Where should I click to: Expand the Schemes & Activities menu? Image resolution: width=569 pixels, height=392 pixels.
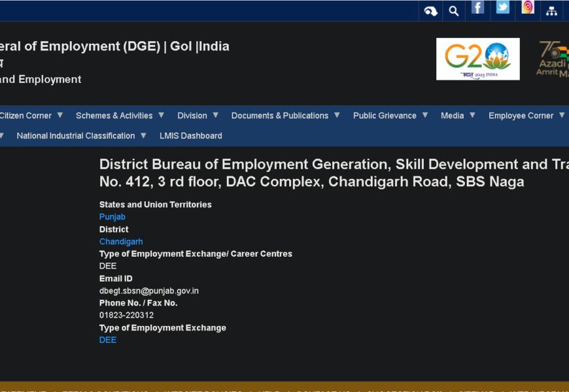[x=120, y=116]
